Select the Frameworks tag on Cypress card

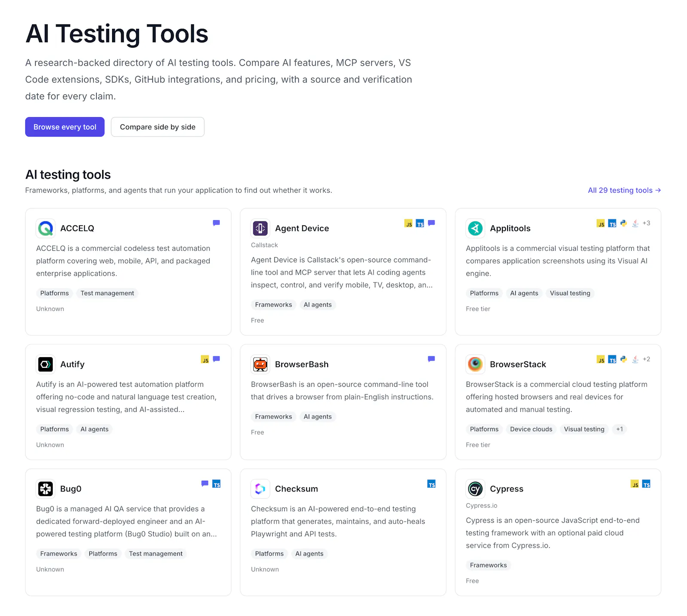488,565
